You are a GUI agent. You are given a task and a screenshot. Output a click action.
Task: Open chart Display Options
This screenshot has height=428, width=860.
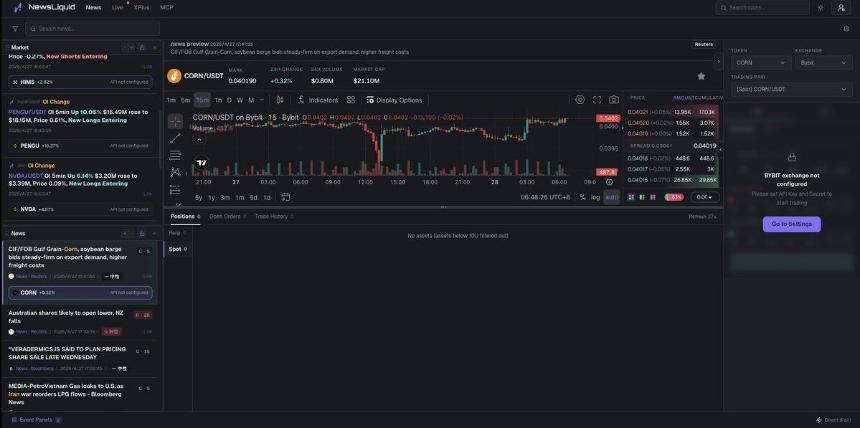click(x=394, y=100)
